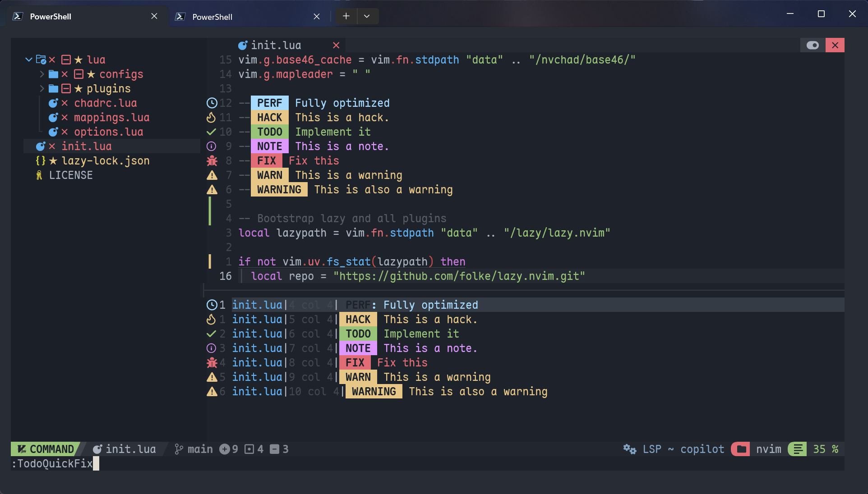Click the info icon next to the NOTE comment
868x494 pixels.
pos(212,146)
